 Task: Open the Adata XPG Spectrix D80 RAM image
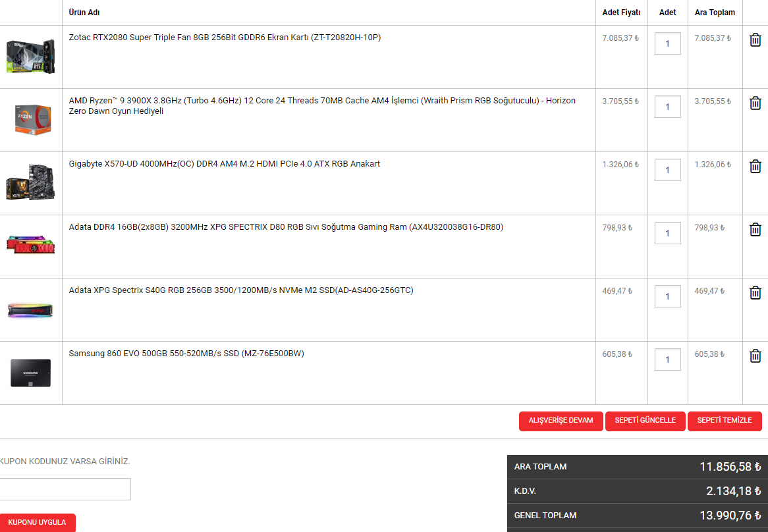[30, 245]
